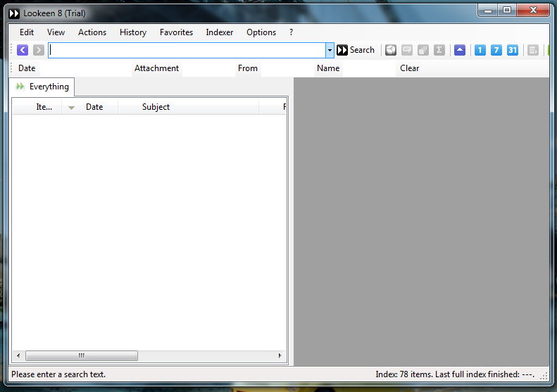The width and height of the screenshot is (557, 392).
Task: Open the Favorites menu
Action: (176, 32)
